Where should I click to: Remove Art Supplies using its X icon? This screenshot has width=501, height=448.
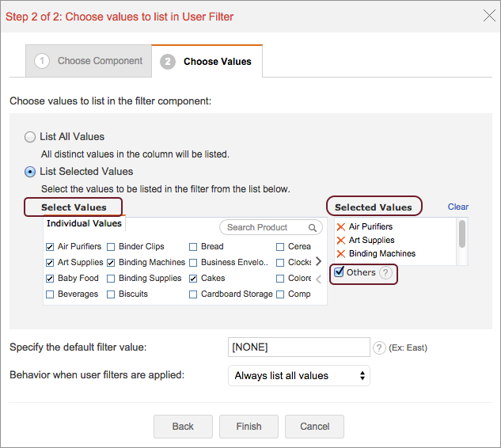pyautogui.click(x=341, y=241)
